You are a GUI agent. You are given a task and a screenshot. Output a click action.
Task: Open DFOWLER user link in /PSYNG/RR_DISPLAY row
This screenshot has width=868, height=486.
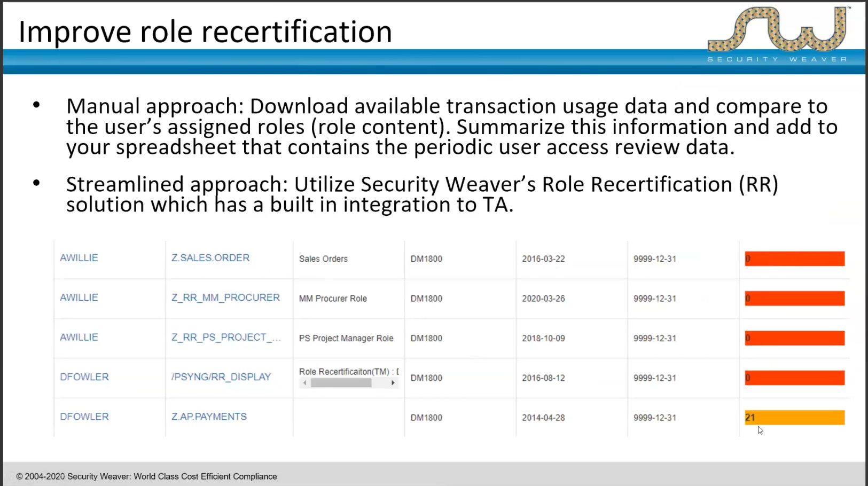(x=84, y=377)
